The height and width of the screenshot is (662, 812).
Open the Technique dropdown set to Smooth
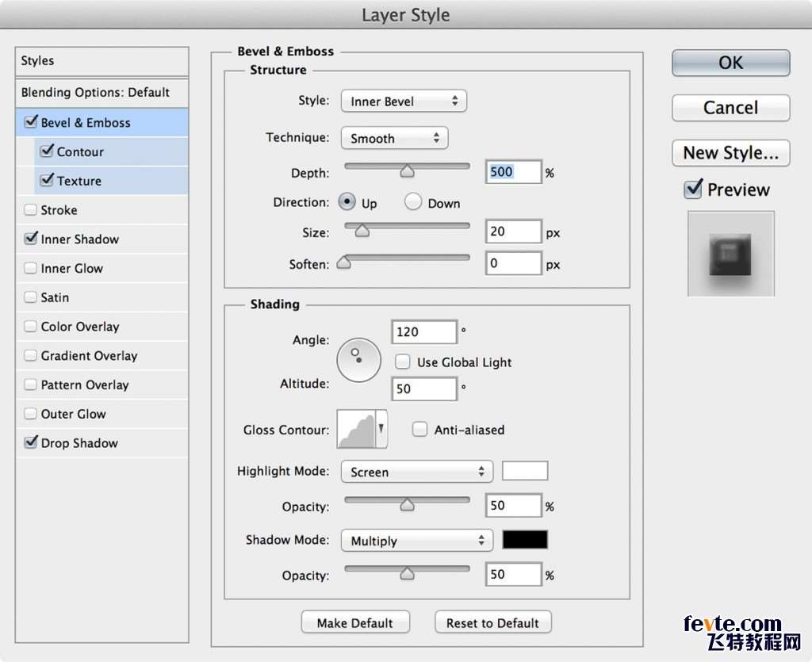click(394, 138)
